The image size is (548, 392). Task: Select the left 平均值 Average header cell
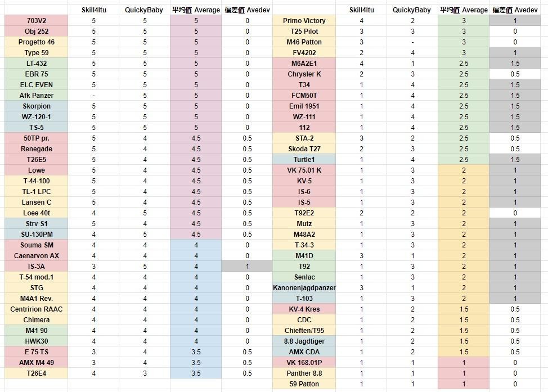point(196,10)
